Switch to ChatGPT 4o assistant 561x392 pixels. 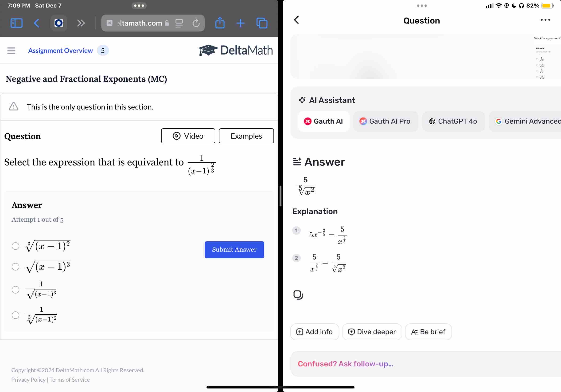click(x=454, y=121)
